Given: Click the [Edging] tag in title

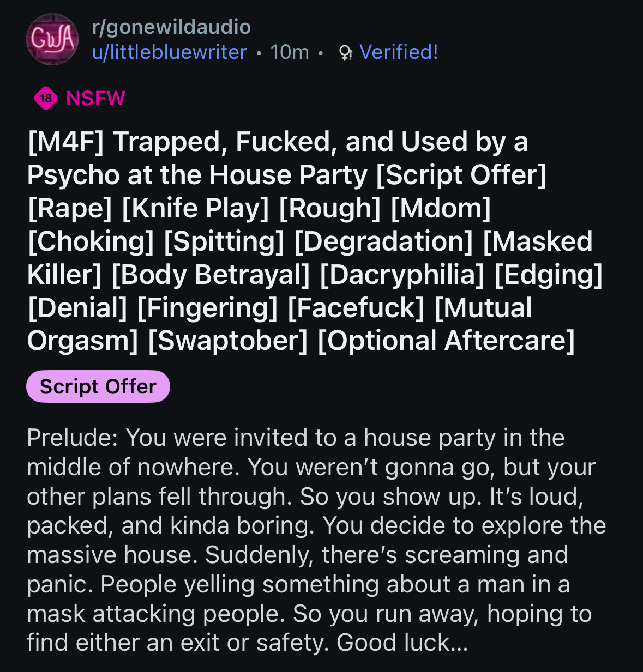Looking at the screenshot, I should [548, 275].
